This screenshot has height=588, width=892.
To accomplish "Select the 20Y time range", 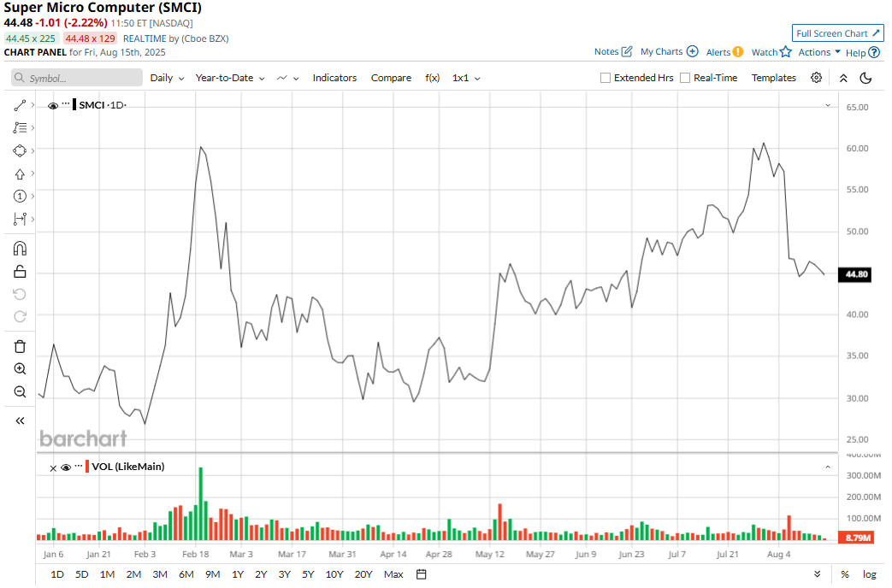I will click(x=363, y=574).
